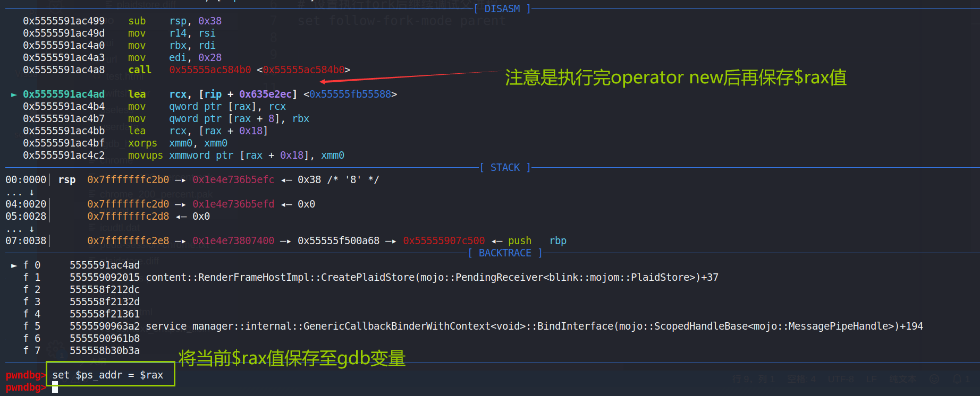Select the BACKTRACE section header
This screenshot has height=396, width=980.
pyautogui.click(x=504, y=253)
